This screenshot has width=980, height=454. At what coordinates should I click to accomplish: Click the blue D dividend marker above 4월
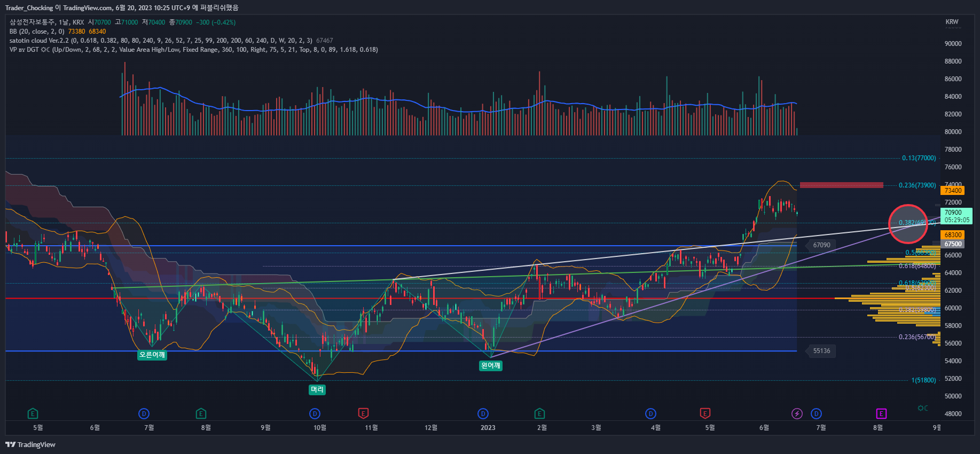tap(650, 413)
